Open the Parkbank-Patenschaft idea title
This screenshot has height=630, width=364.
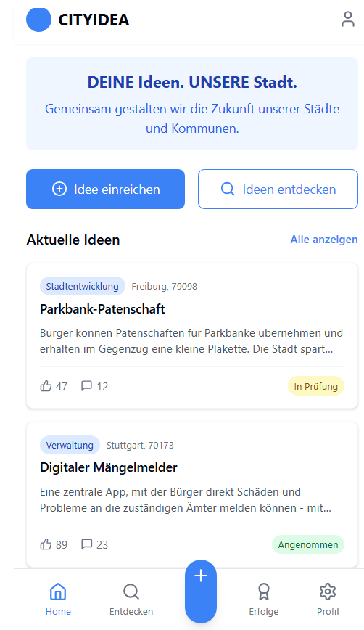(102, 309)
